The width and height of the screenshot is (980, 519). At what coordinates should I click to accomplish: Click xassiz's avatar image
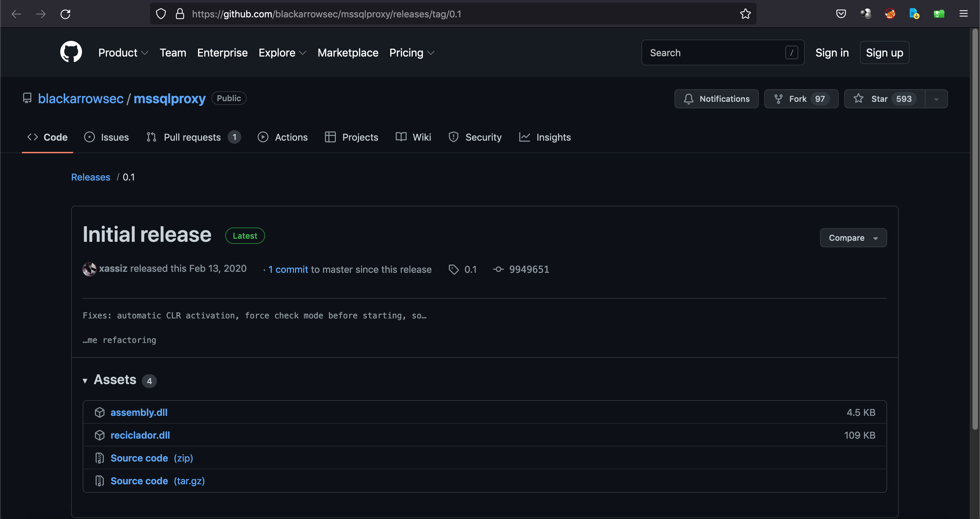(89, 269)
